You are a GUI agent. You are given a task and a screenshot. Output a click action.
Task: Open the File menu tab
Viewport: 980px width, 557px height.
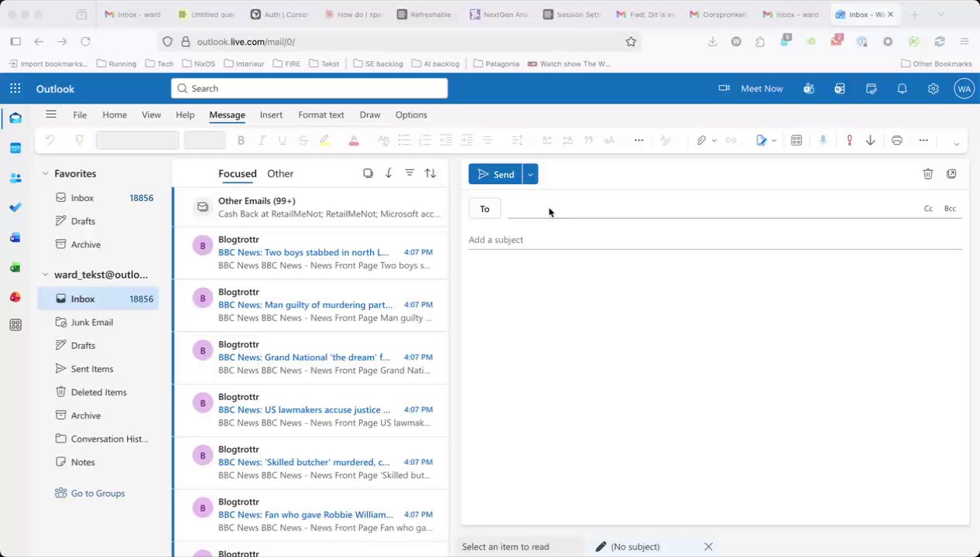(80, 114)
